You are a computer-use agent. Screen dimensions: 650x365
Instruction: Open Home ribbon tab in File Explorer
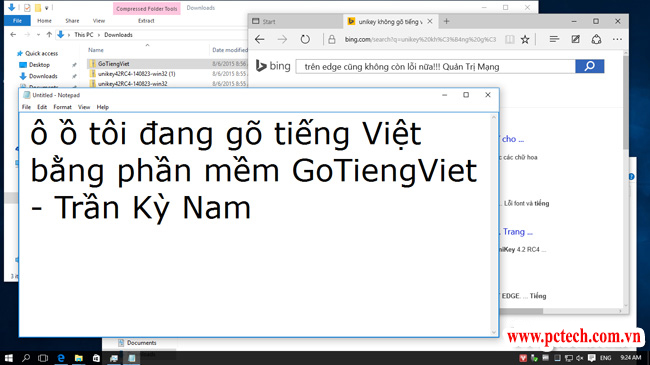(x=44, y=21)
